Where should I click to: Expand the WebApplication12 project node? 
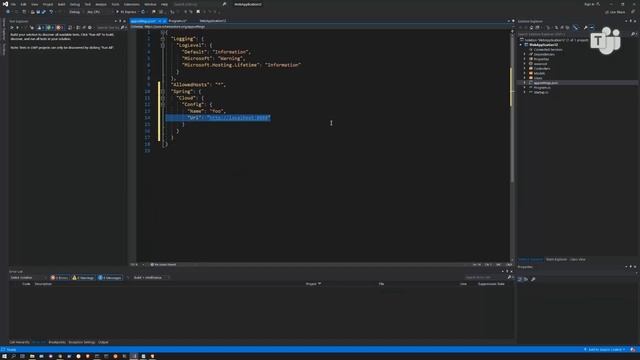click(521, 45)
